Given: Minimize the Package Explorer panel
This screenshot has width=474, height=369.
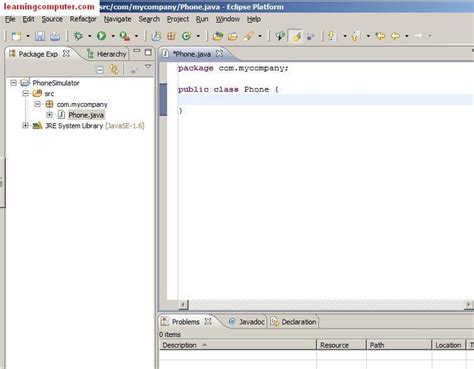Looking at the screenshot, I should point(137,51).
